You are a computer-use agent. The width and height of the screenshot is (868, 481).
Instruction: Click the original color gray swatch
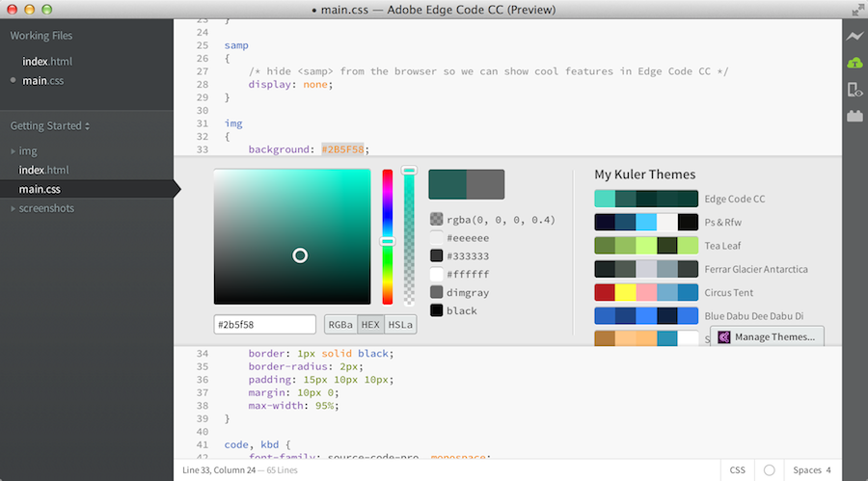pyautogui.click(x=485, y=184)
